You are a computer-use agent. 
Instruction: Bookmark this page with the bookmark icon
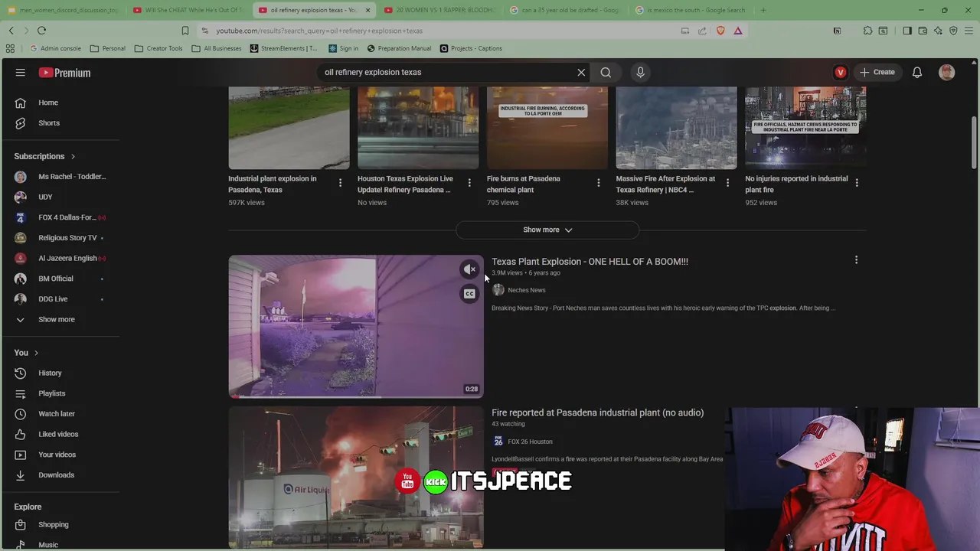point(185,31)
